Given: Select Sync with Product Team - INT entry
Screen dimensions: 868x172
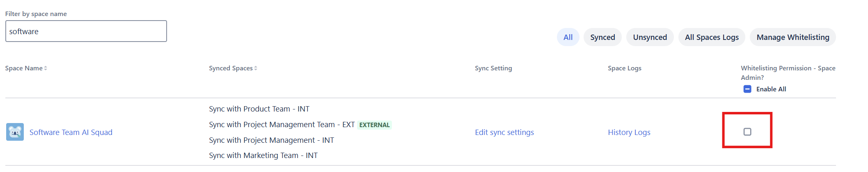Looking at the screenshot, I should tap(259, 109).
